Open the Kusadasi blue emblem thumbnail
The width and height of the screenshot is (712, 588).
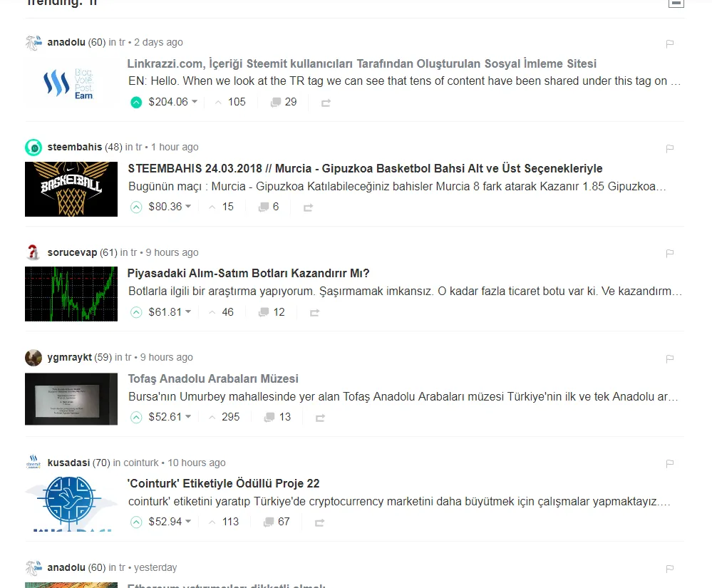coord(71,503)
